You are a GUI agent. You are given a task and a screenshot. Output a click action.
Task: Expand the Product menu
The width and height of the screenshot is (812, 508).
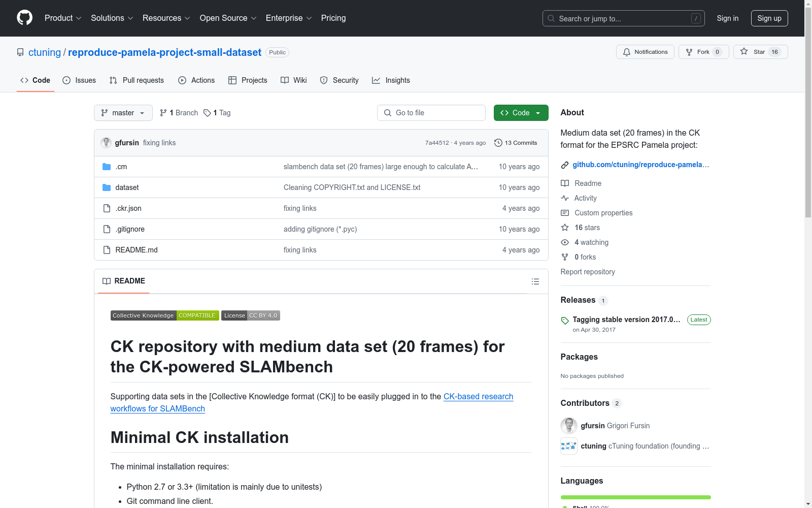pyautogui.click(x=63, y=18)
